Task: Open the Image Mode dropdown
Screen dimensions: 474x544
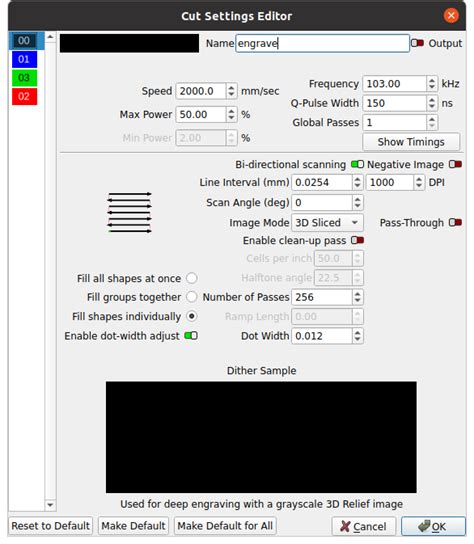Action: click(x=327, y=223)
